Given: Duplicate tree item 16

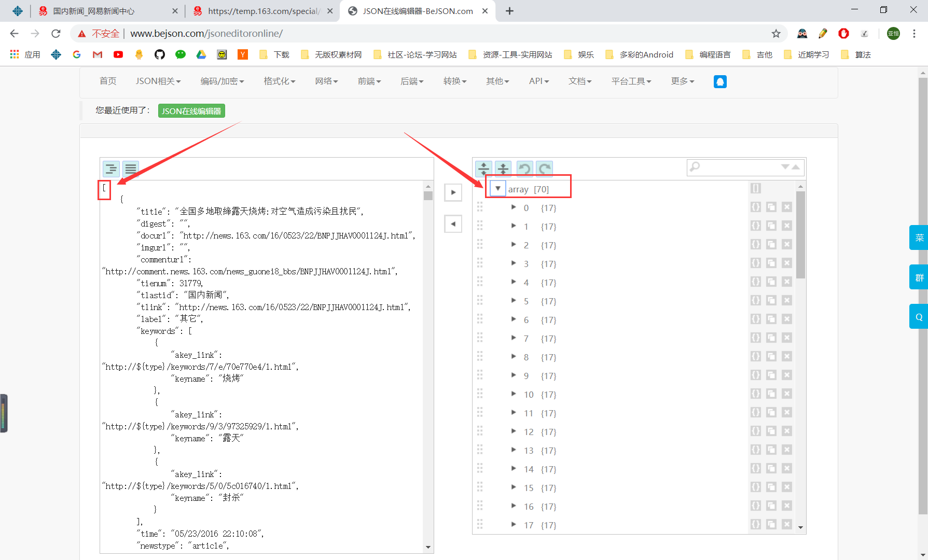Looking at the screenshot, I should pos(771,506).
